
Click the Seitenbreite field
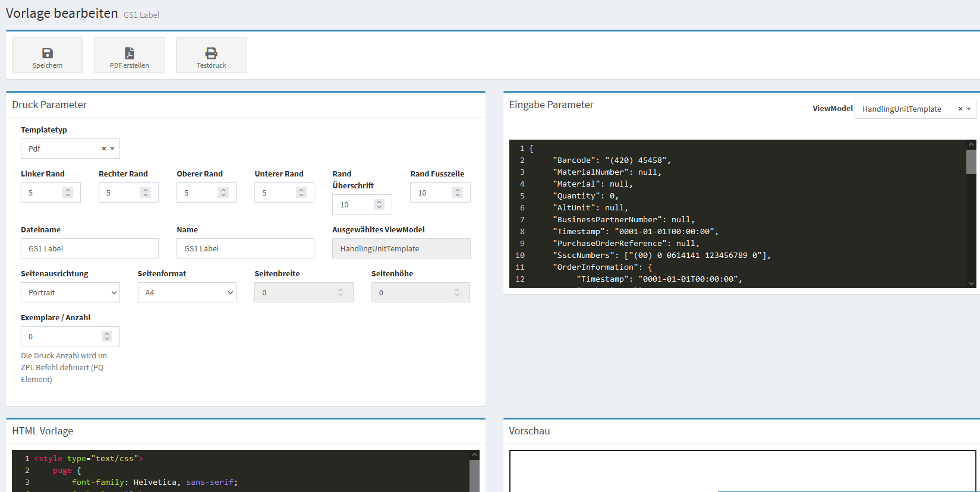pyautogui.click(x=304, y=292)
